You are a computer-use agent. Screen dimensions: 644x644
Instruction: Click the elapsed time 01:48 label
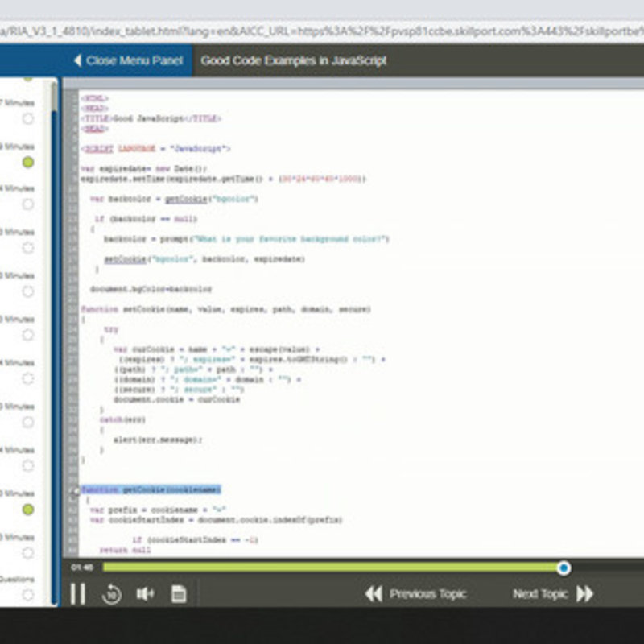[x=82, y=568]
